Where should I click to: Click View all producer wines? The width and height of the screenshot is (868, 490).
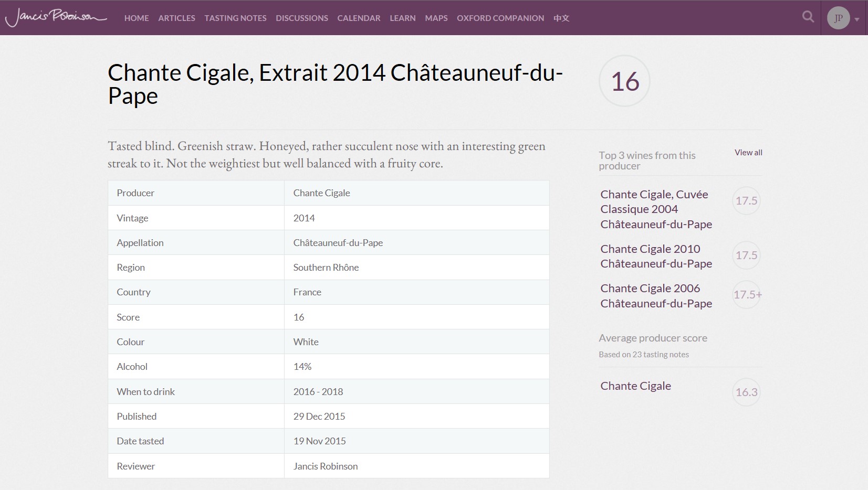point(748,152)
